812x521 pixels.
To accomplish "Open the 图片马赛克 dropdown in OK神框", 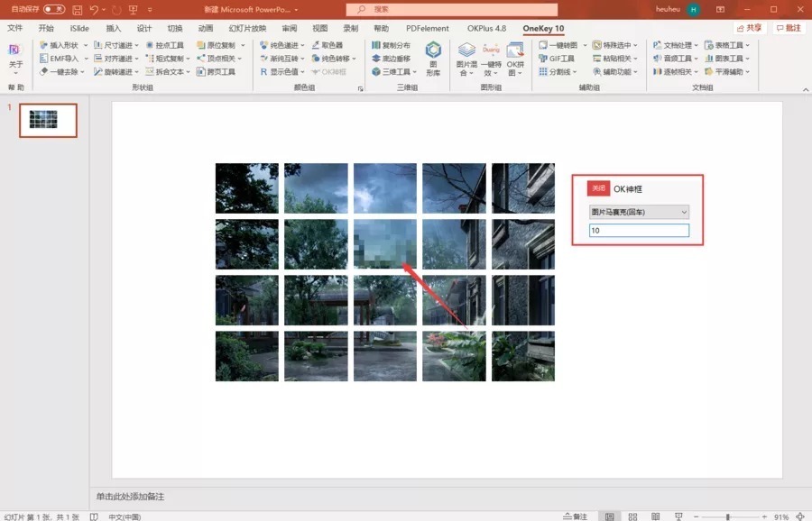I will pyautogui.click(x=639, y=212).
